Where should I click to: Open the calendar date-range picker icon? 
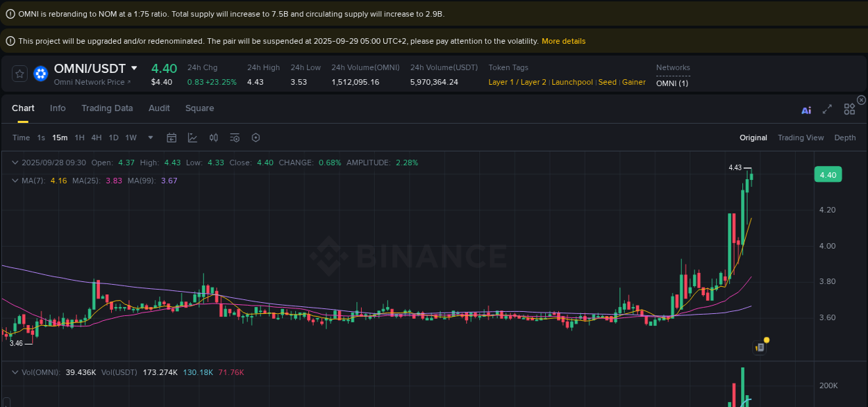coord(172,138)
